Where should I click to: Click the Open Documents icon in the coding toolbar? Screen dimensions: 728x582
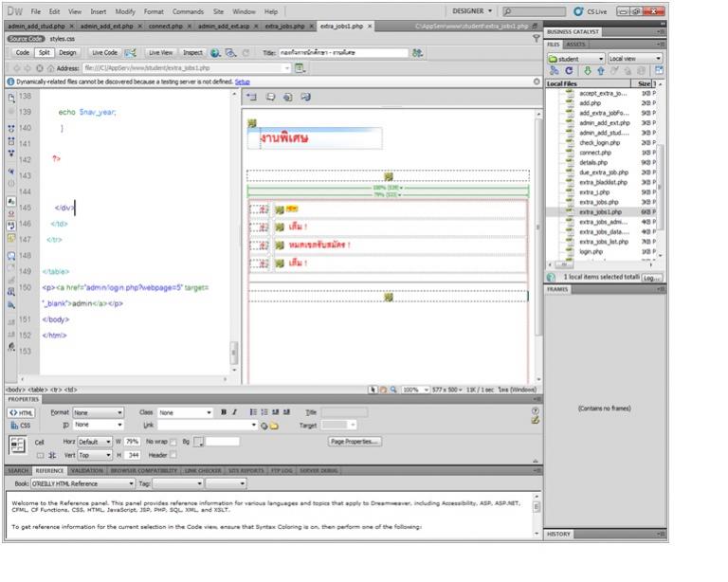(x=11, y=98)
